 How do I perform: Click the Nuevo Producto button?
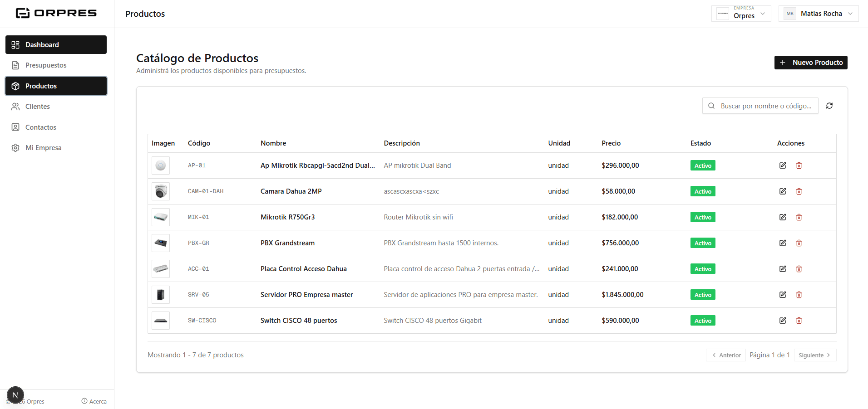(811, 63)
